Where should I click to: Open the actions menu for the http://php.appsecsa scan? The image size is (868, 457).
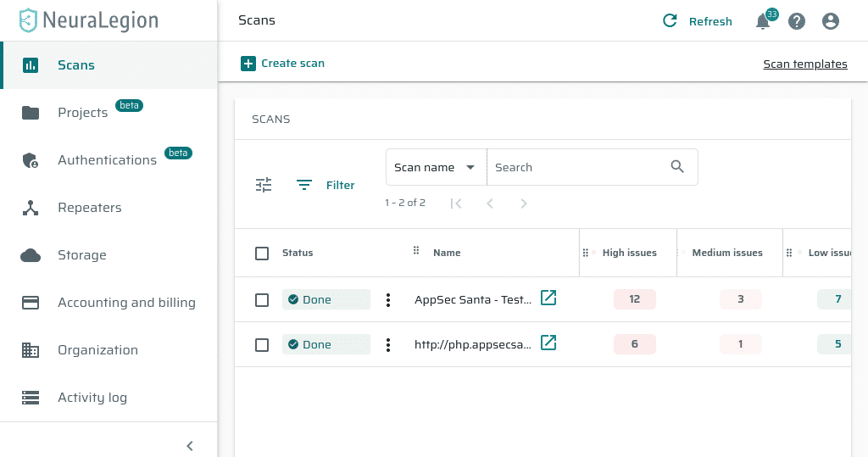(388, 345)
